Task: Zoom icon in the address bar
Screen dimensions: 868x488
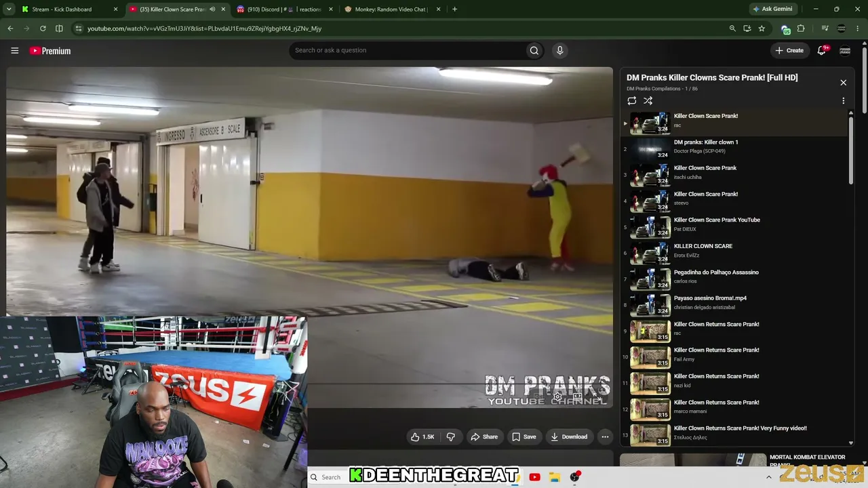Action: [x=732, y=28]
